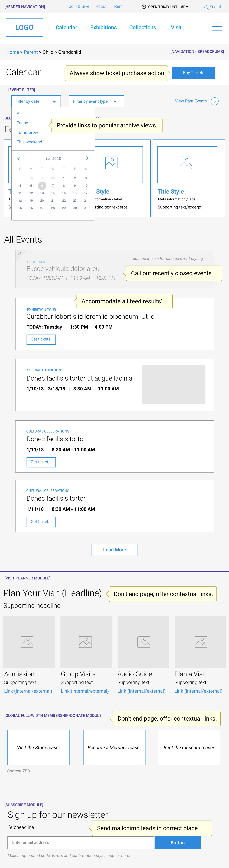Pick day 10 in the calendar

coord(86,186)
